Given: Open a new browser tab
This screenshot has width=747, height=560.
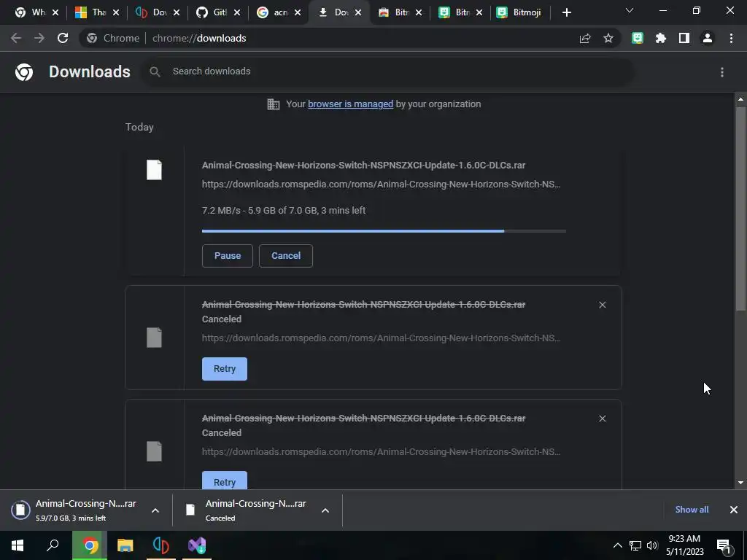Looking at the screenshot, I should click(566, 12).
